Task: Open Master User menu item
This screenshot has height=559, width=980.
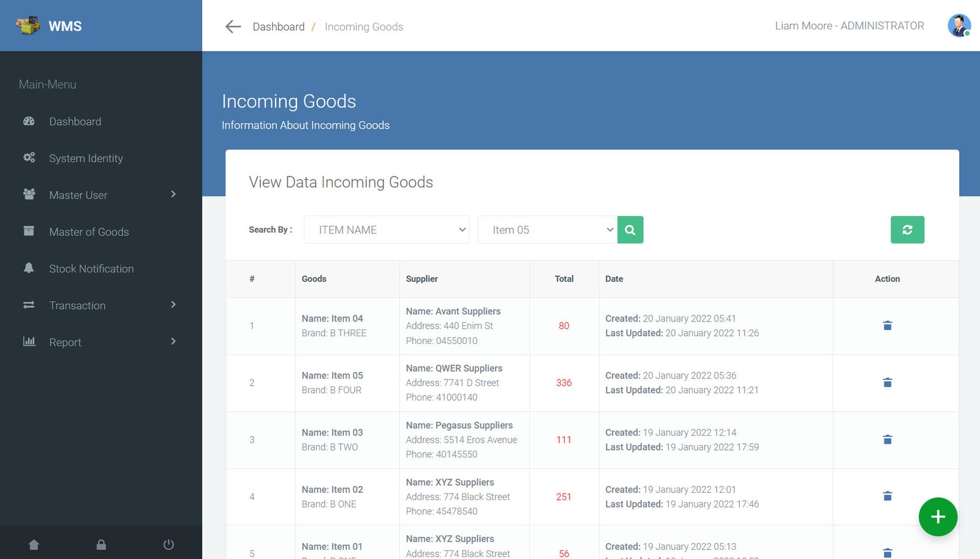Action: pyautogui.click(x=78, y=195)
